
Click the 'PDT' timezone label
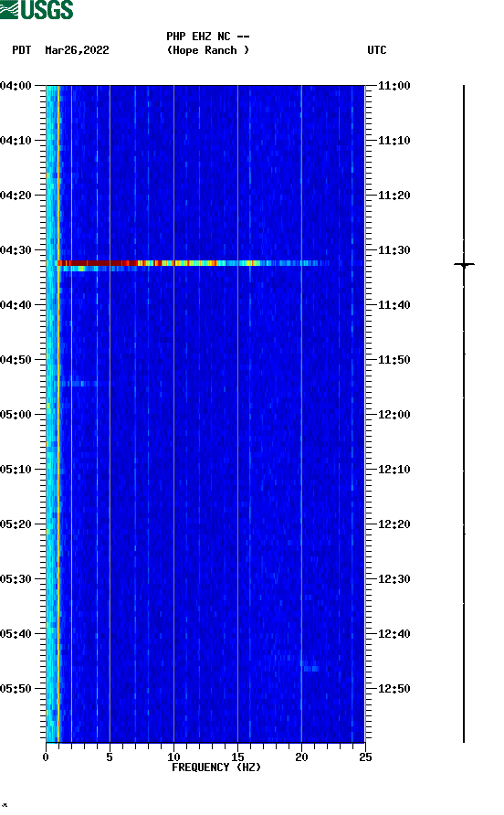[x=22, y=50]
